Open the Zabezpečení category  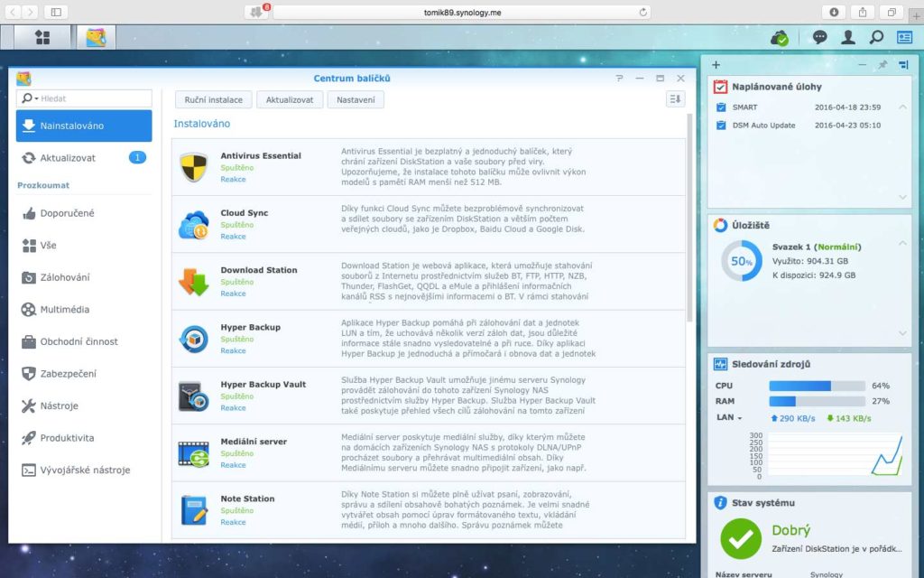click(84, 373)
